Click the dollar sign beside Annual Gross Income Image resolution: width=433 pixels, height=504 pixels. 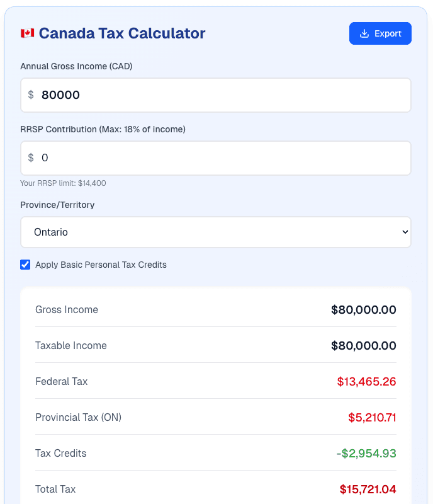(31, 94)
